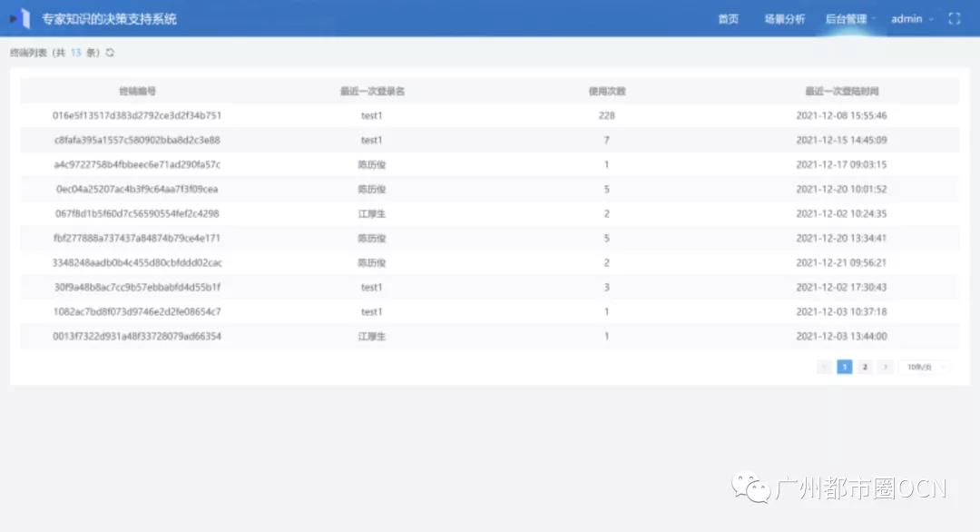The height and width of the screenshot is (532, 980).
Task: Click the 最近一次登录名 column header
Action: point(372,91)
